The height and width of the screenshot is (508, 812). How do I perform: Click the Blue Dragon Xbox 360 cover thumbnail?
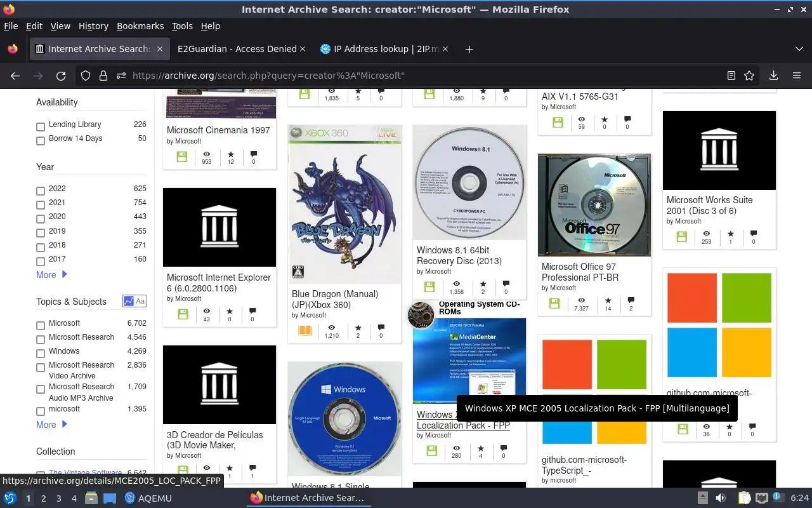(x=344, y=204)
